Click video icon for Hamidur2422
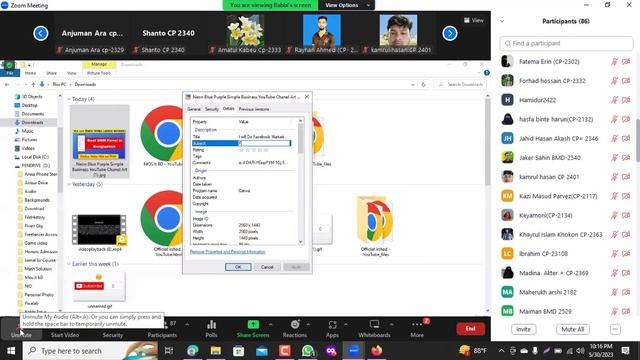The width and height of the screenshot is (640, 360). (626, 100)
